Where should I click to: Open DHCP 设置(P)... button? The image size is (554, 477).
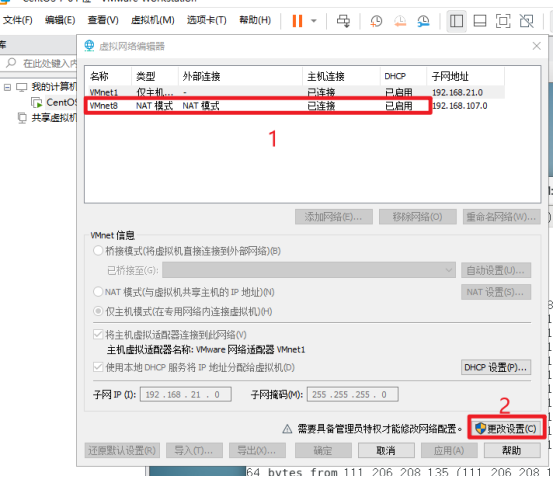(496, 367)
